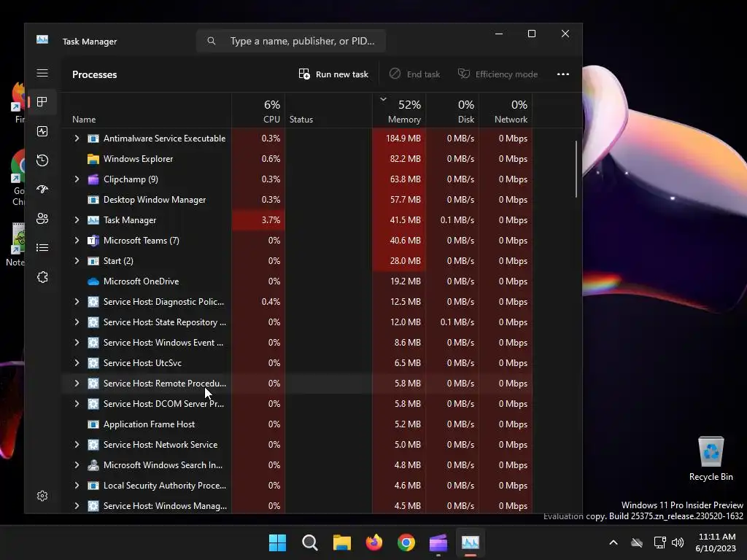Sort processes by Disk column
The width and height of the screenshot is (747, 560).
452,111
